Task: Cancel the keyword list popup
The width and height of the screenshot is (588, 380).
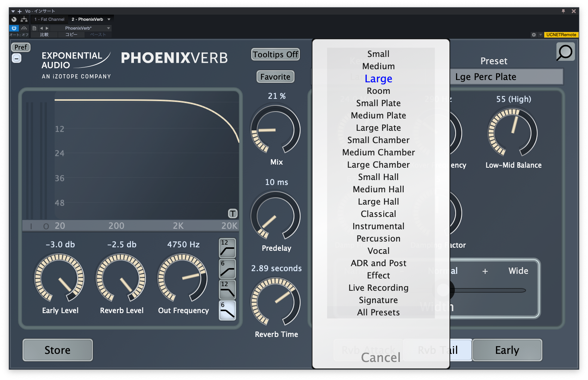Action: coord(381,358)
